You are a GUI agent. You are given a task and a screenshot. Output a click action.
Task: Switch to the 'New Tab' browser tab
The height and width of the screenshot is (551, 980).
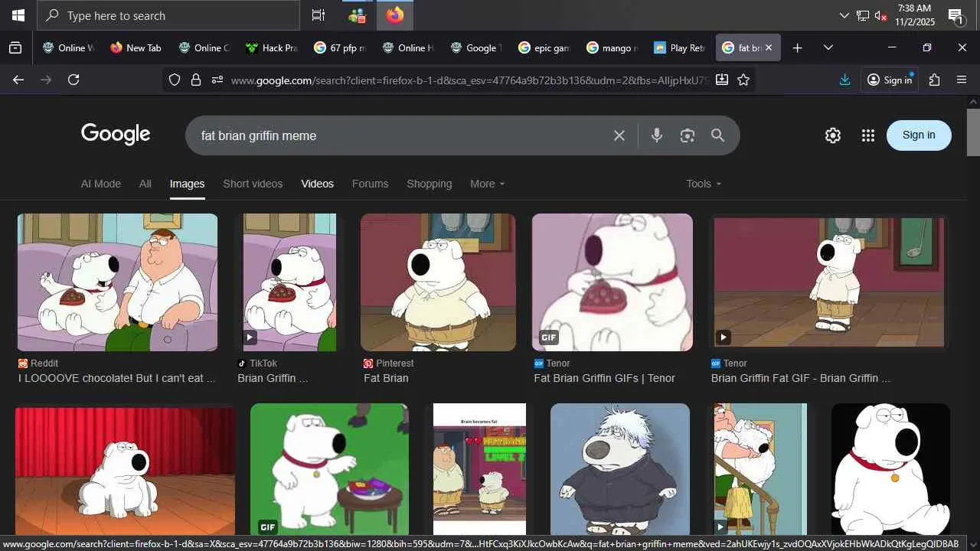pyautogui.click(x=136, y=47)
